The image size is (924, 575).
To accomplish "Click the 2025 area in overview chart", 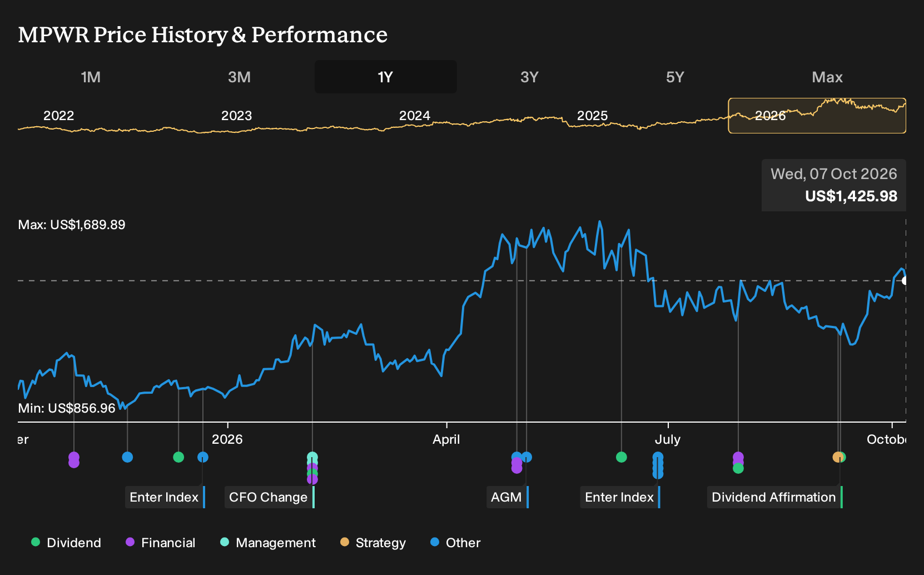I will 593,116.
